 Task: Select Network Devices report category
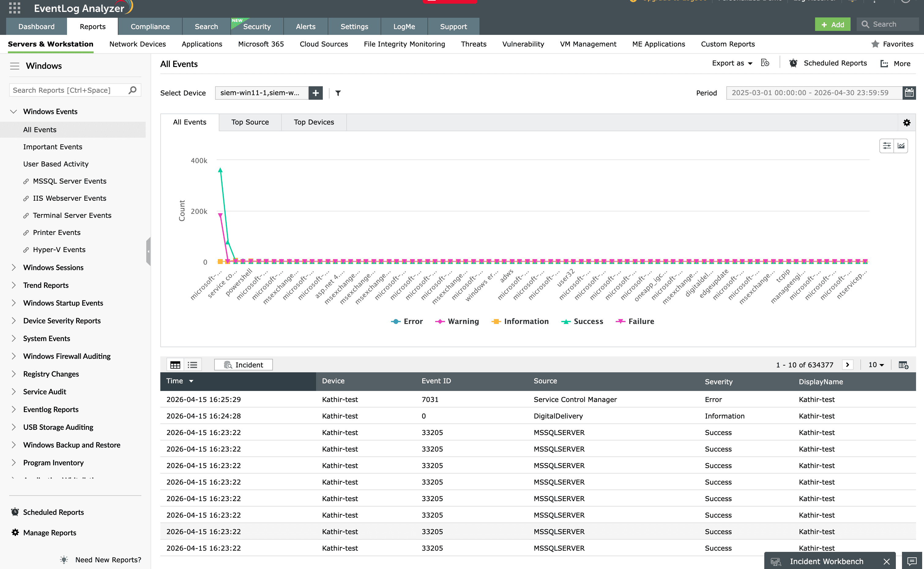coord(137,44)
